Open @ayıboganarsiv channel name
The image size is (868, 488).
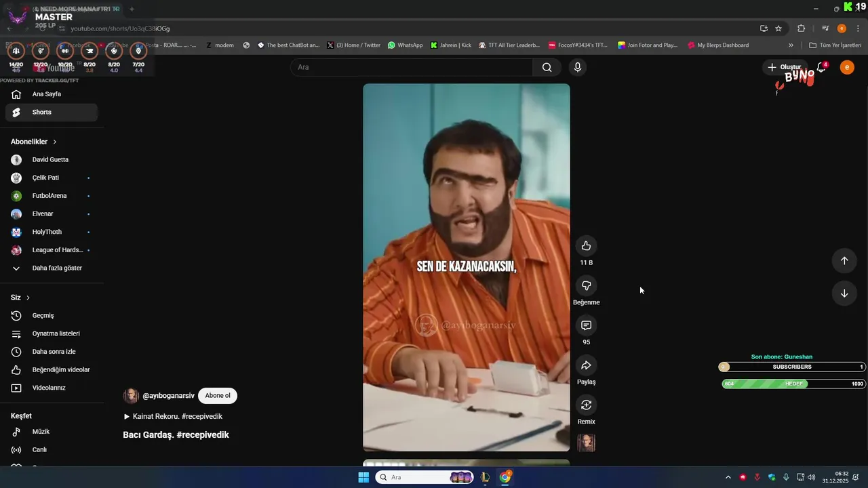click(x=168, y=396)
